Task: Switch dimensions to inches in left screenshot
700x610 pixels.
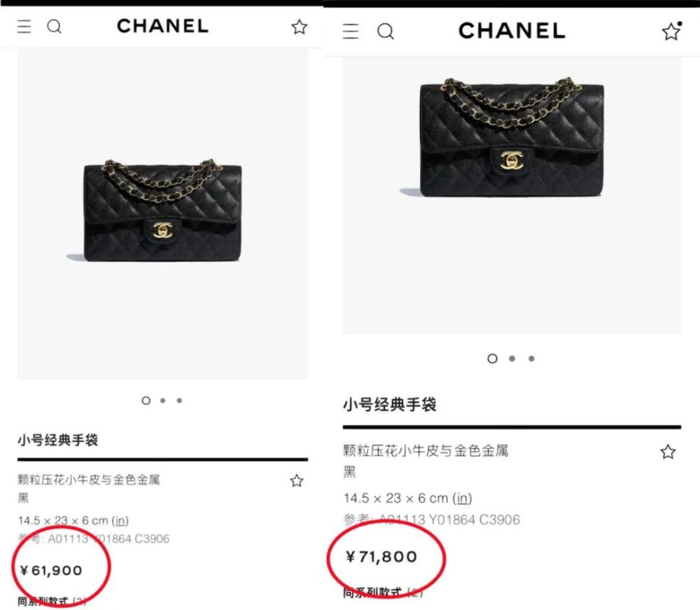Action: 120,520
